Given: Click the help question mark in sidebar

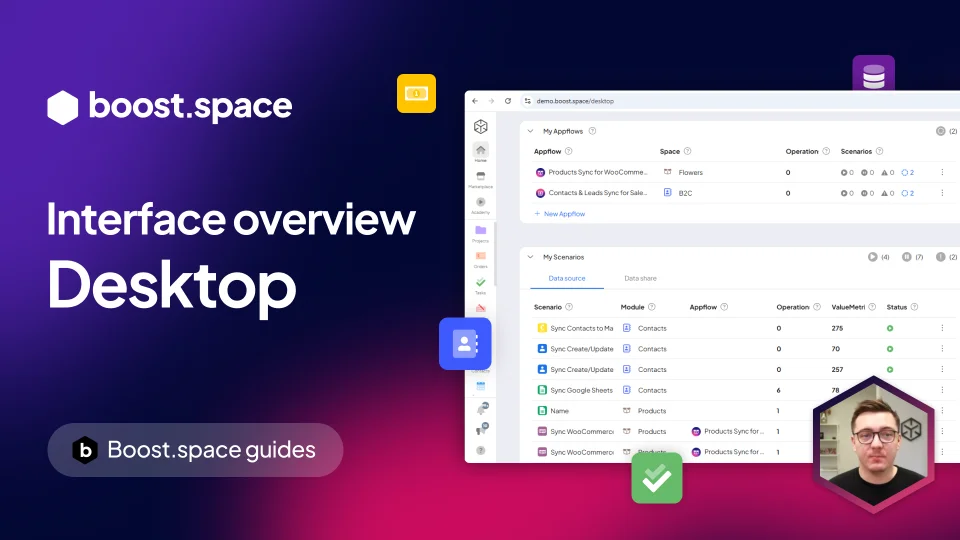Looking at the screenshot, I should tap(481, 451).
